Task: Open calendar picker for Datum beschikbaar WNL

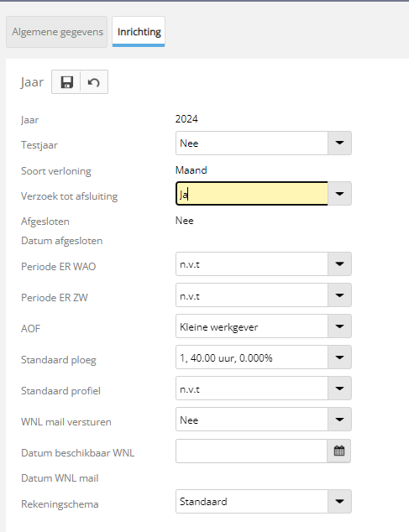Action: [x=339, y=451]
